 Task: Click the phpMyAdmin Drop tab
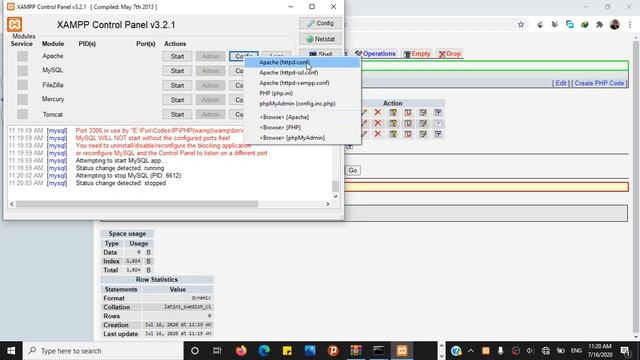[x=449, y=53]
